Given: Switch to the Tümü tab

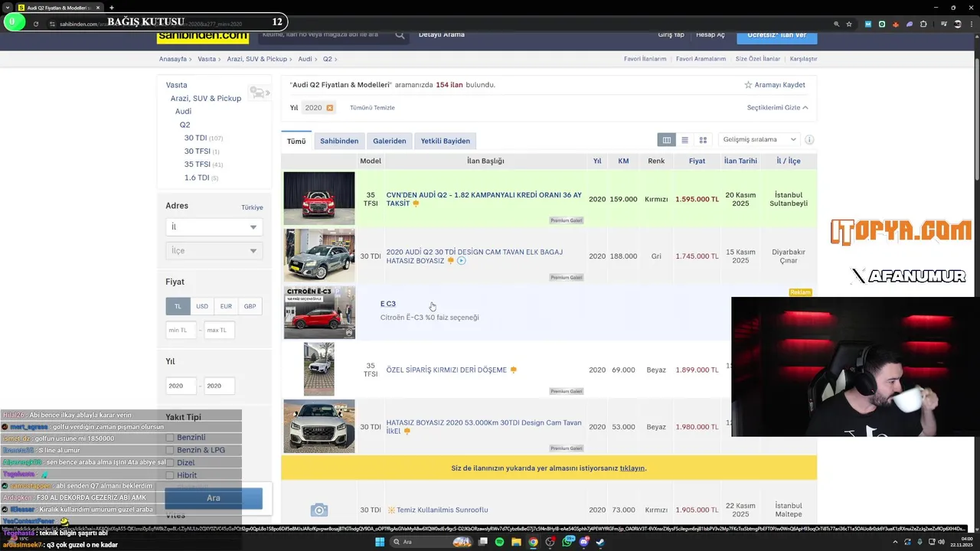Looking at the screenshot, I should (x=296, y=141).
